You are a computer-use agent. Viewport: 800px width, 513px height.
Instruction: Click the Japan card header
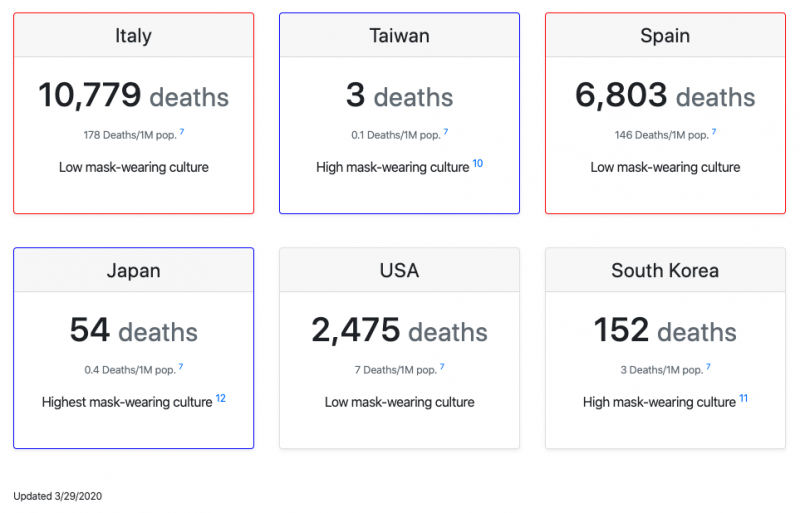[x=133, y=271]
